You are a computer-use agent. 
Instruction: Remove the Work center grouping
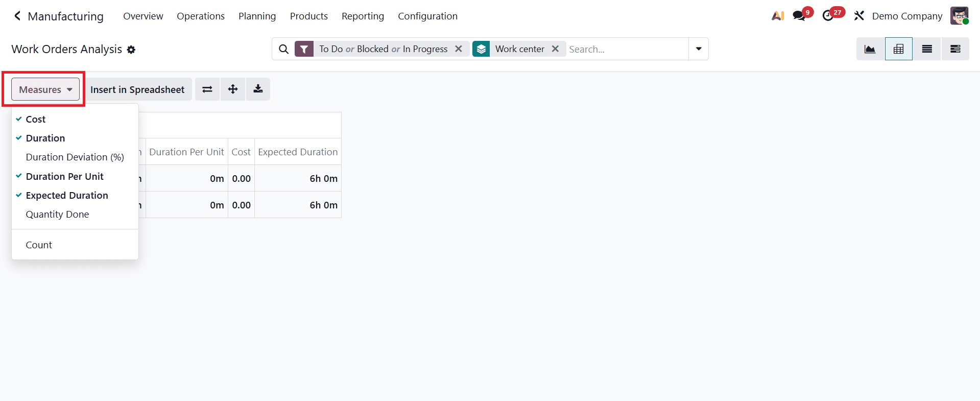[555, 49]
